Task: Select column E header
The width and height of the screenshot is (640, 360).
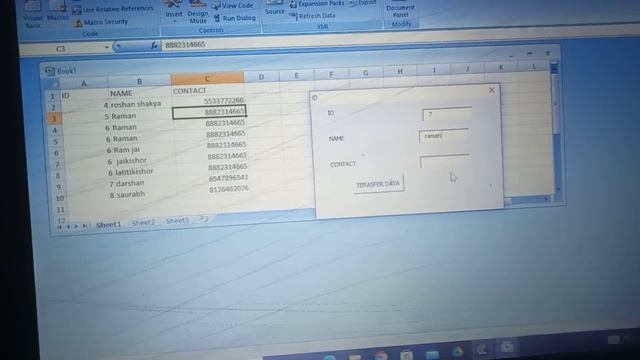Action: coord(296,75)
